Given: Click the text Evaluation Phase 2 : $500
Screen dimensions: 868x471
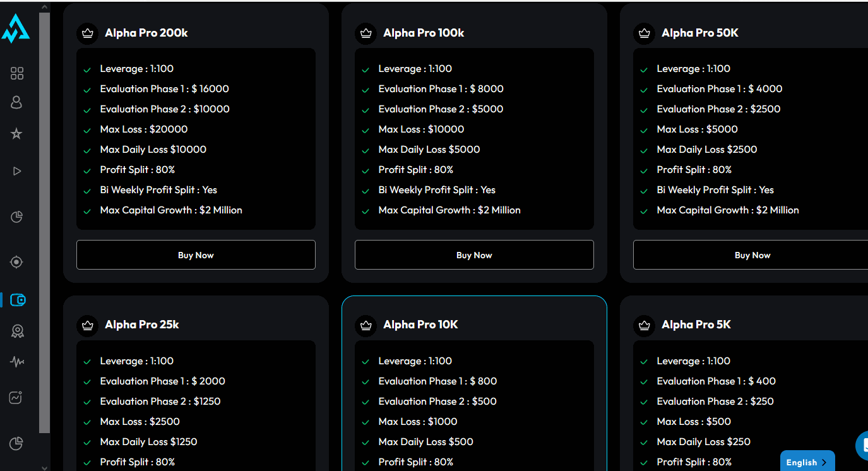Looking at the screenshot, I should click(x=437, y=402).
